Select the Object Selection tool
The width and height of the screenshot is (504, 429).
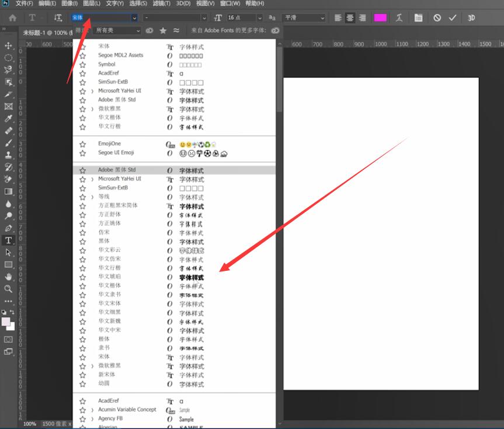[8, 82]
